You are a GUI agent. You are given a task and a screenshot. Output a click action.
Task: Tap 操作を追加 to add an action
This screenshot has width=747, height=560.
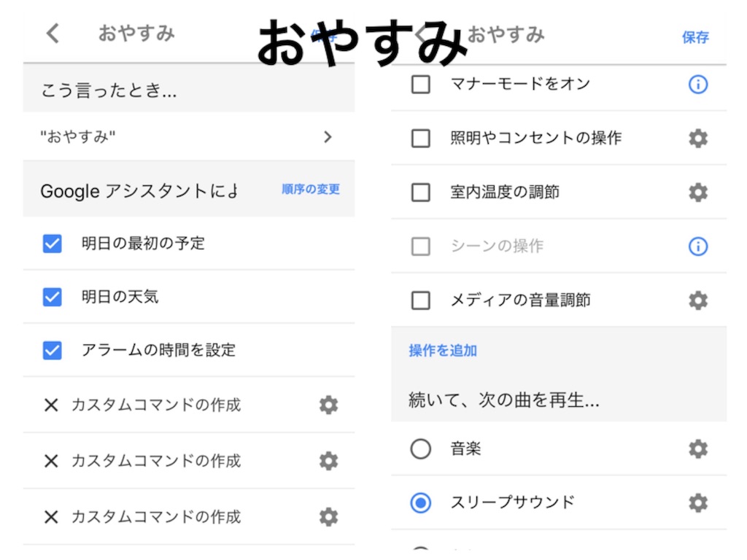pos(442,350)
